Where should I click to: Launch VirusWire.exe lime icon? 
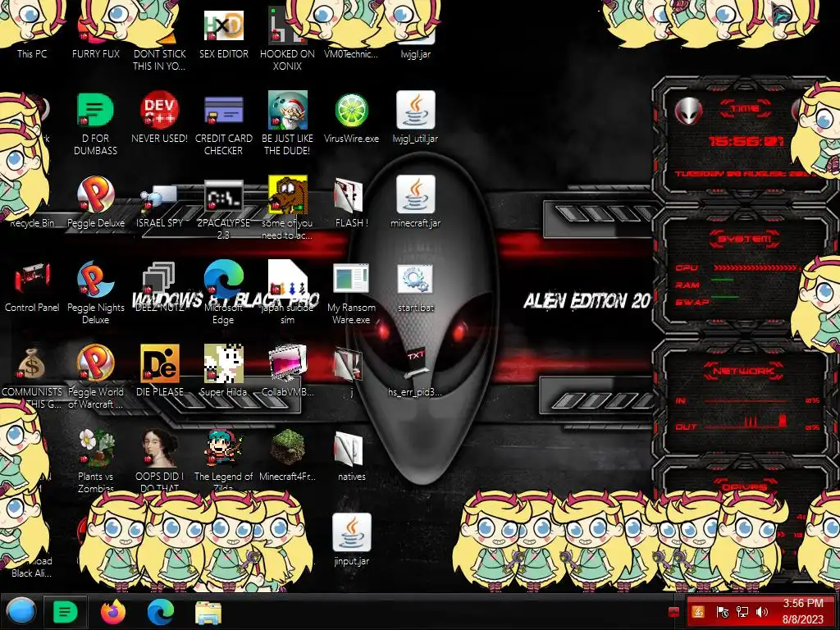(351, 111)
